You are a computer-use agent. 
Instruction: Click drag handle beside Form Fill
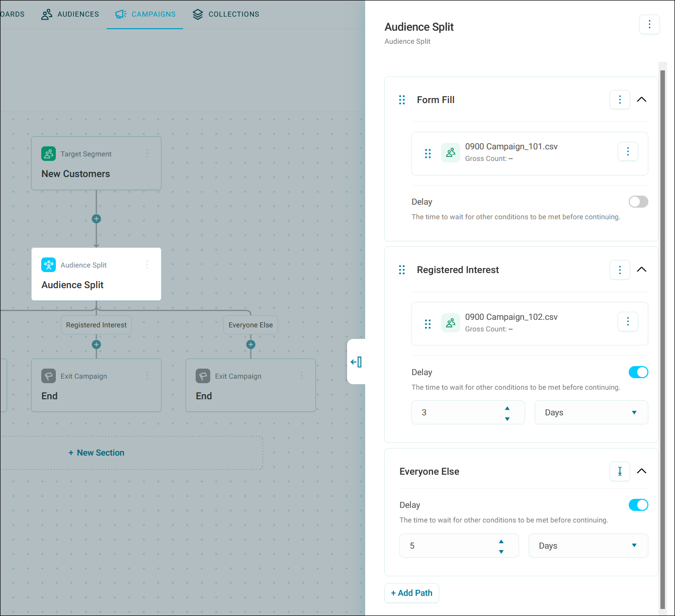[402, 100]
